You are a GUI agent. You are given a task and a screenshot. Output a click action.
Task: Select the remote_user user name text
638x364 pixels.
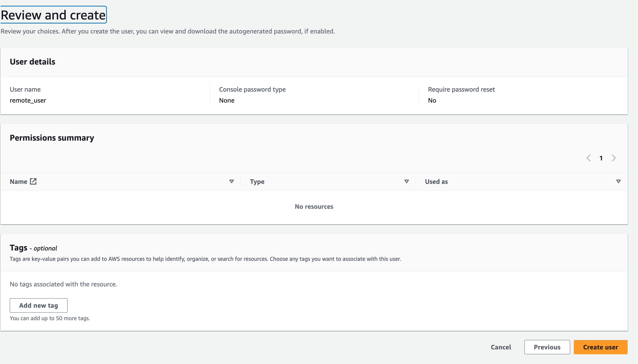point(28,100)
